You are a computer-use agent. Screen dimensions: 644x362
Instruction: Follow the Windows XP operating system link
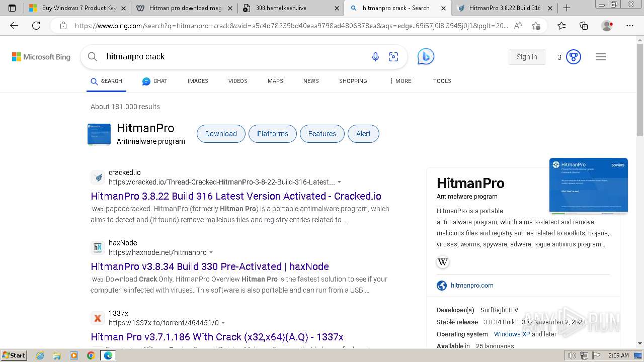pos(512,334)
